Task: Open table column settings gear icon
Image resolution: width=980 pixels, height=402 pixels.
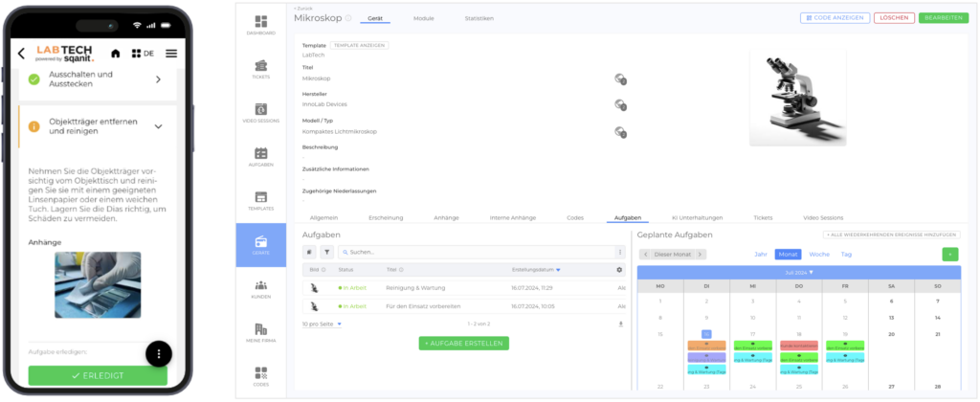Action: (x=619, y=270)
